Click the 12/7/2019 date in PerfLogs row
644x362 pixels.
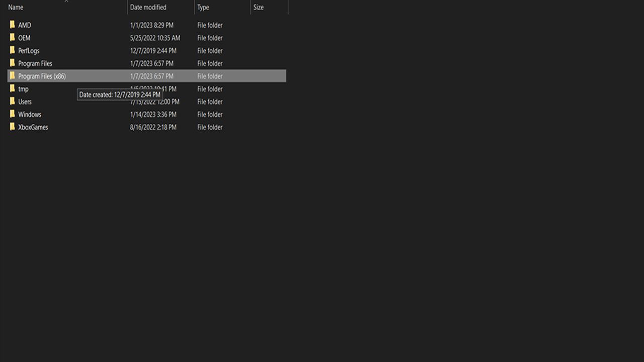[153, 50]
